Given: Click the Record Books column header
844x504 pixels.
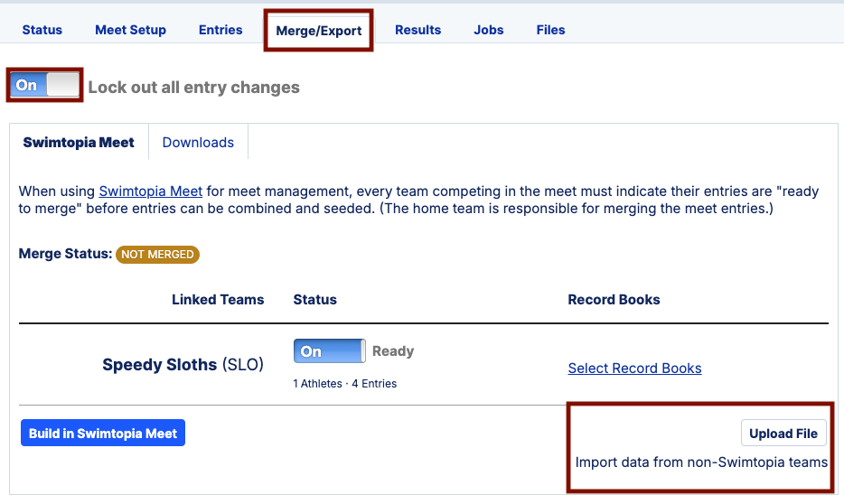Looking at the screenshot, I should click(614, 300).
